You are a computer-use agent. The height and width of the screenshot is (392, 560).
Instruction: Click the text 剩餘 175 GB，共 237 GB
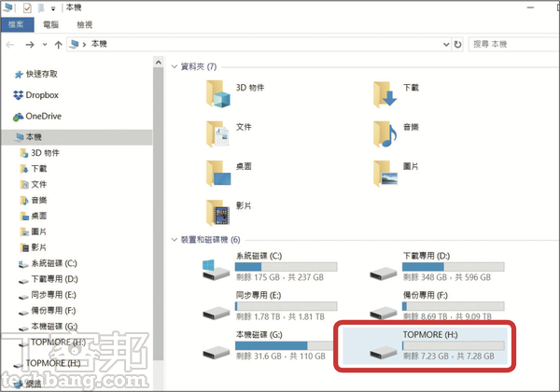click(280, 277)
